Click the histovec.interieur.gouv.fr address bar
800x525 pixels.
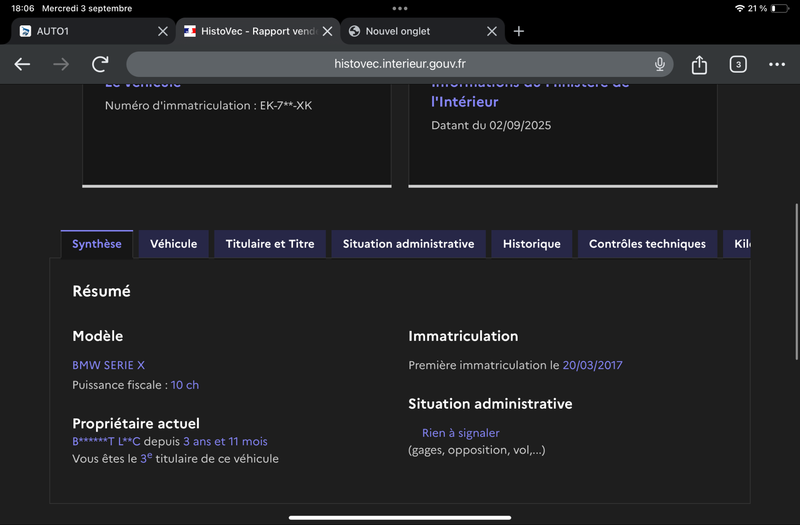click(x=399, y=64)
